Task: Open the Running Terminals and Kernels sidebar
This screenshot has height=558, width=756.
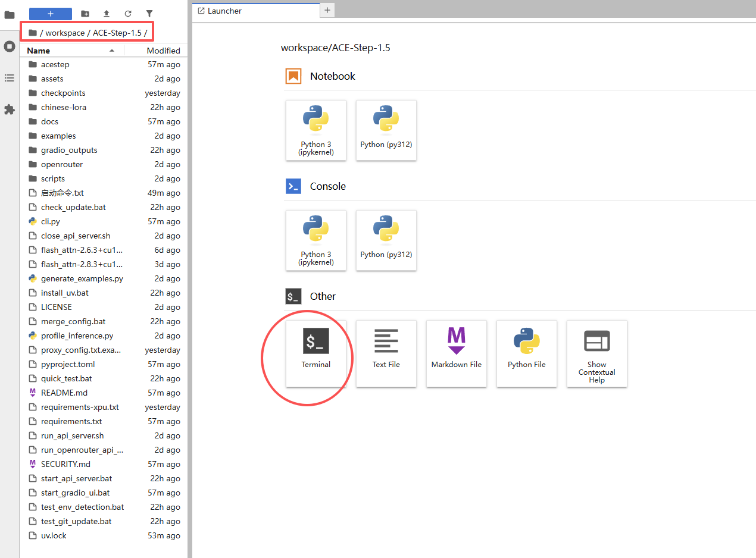Action: pos(10,46)
